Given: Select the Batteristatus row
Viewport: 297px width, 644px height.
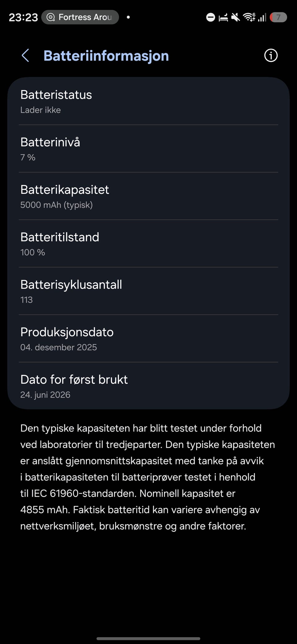Looking at the screenshot, I should pyautogui.click(x=148, y=102).
